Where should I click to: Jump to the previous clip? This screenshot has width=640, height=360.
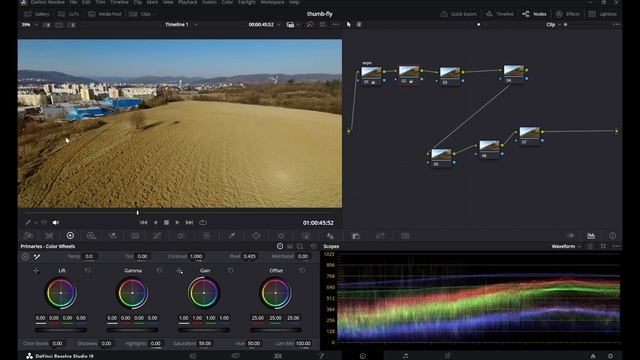click(143, 222)
